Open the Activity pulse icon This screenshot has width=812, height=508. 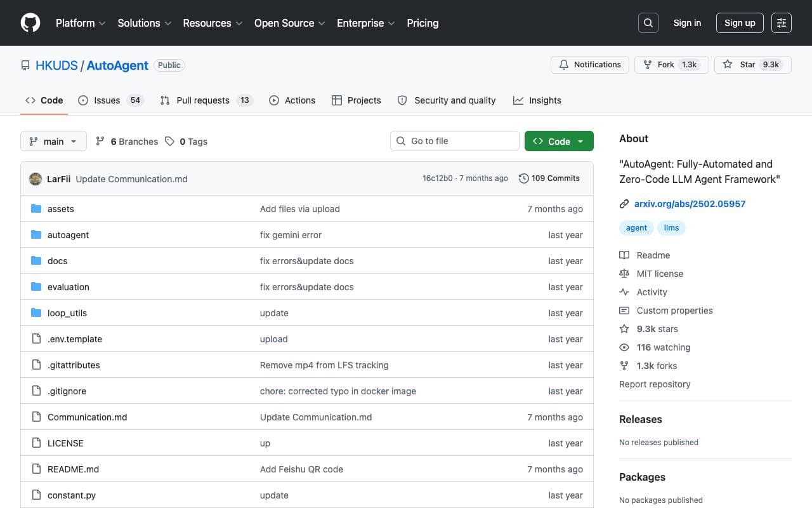[x=624, y=292]
